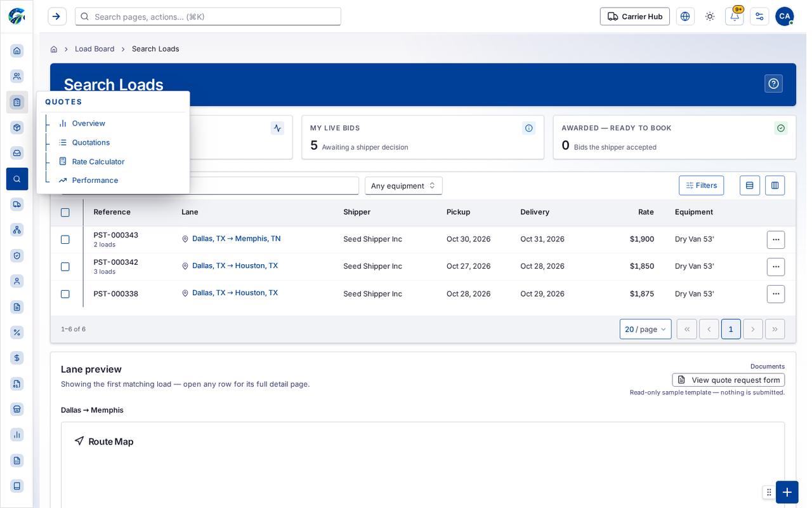Screen dimensions: 812x508
Task: Toggle the light/dark theme sun icon
Action: pos(710,17)
